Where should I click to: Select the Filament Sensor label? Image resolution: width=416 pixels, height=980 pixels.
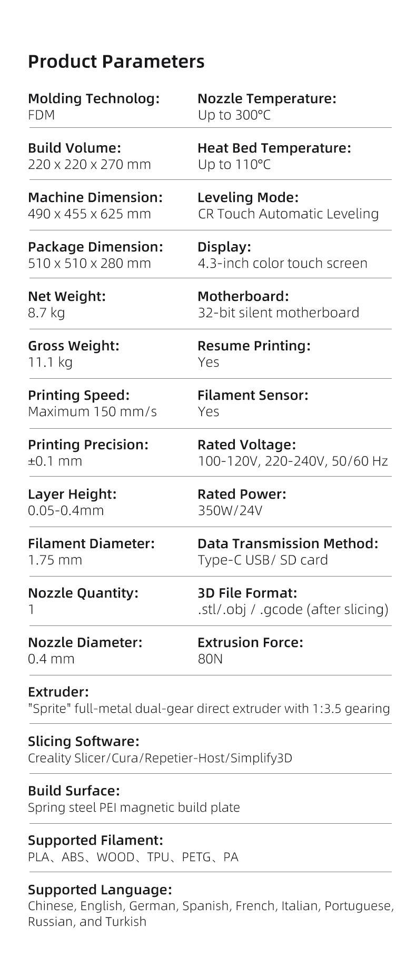(253, 395)
